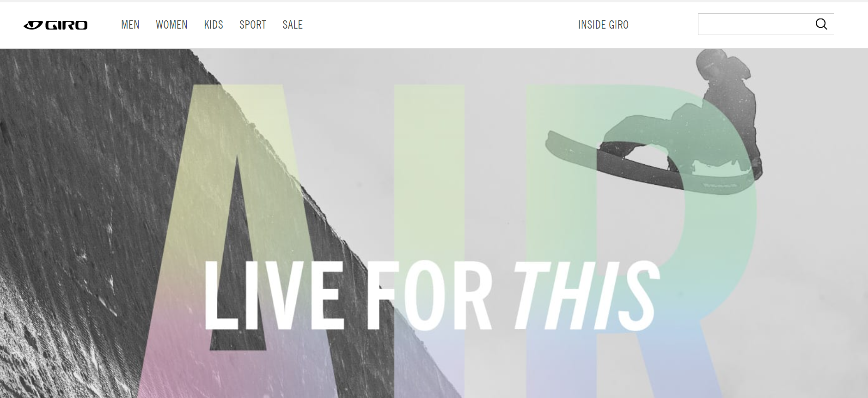This screenshot has width=868, height=398.
Task: Click the GIRO wordmark in header
Action: coord(66,25)
